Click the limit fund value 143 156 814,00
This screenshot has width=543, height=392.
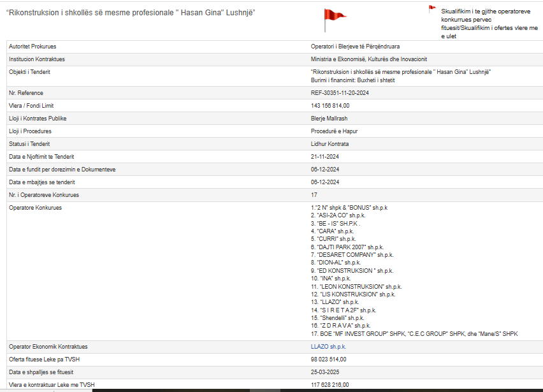330,106
